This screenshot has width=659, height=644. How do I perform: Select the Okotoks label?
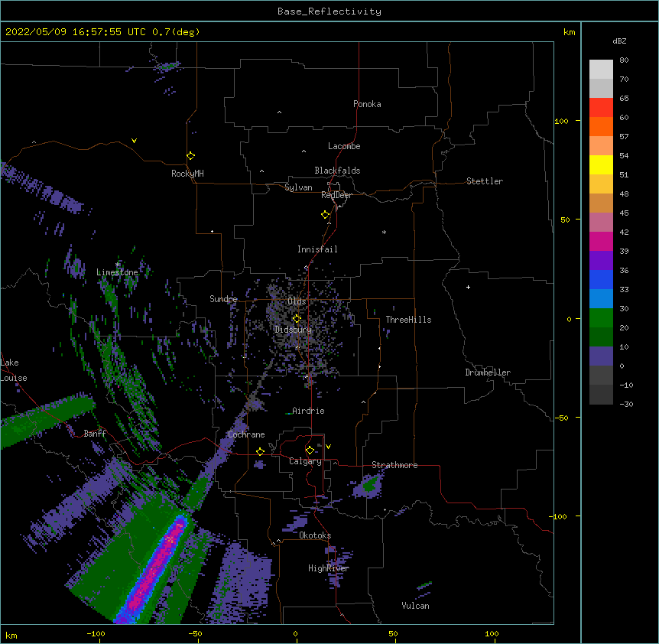pos(315,535)
